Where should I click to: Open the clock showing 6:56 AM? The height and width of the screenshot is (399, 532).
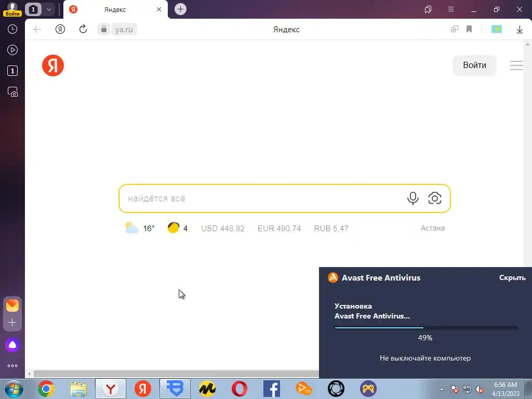tap(506, 389)
